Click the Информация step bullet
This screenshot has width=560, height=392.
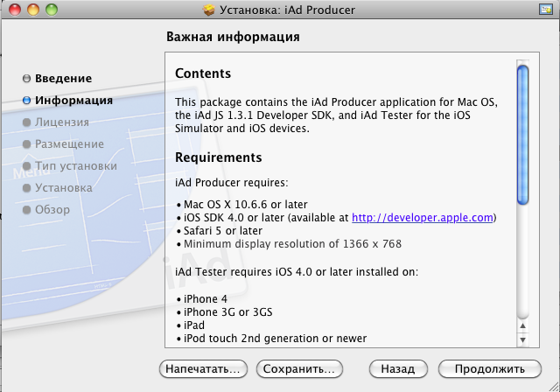point(26,101)
